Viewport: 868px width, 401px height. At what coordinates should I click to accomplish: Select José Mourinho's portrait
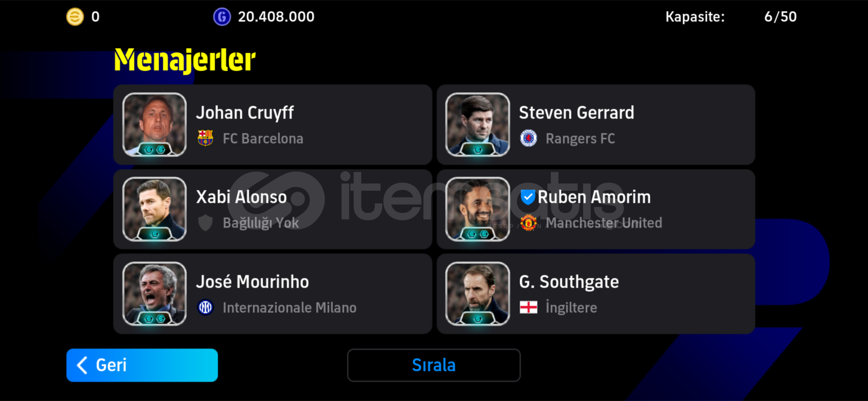coord(154,294)
